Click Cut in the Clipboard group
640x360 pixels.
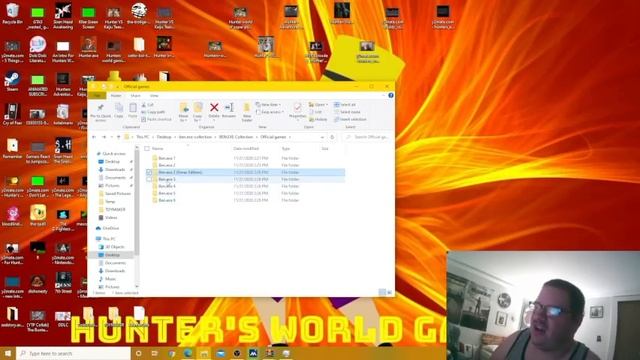(x=147, y=105)
